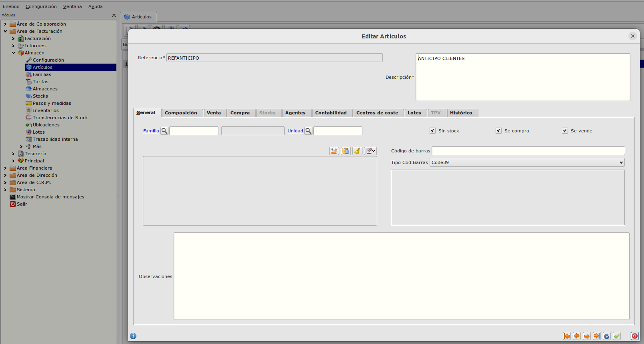The width and height of the screenshot is (644, 344).
Task: Go to previous record arrow button
Action: click(577, 336)
